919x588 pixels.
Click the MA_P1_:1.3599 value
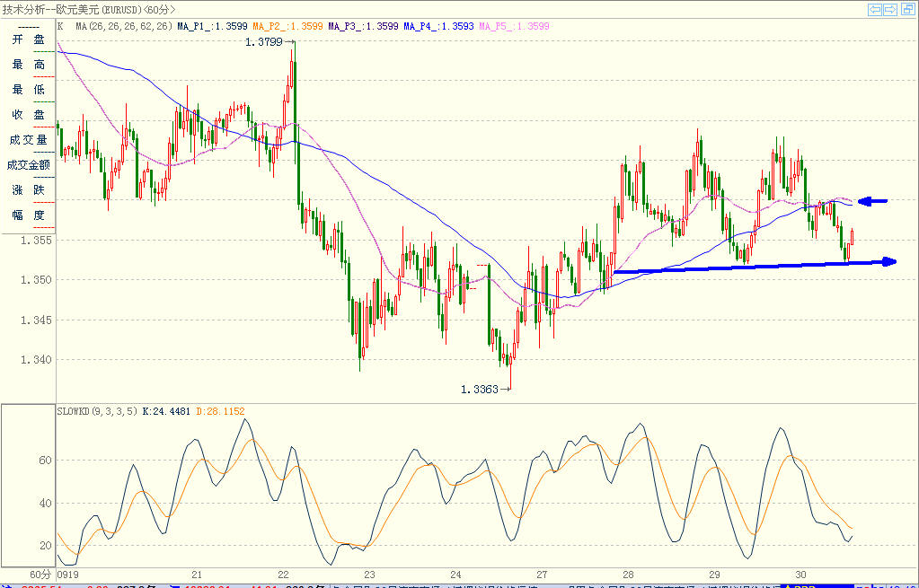point(212,26)
